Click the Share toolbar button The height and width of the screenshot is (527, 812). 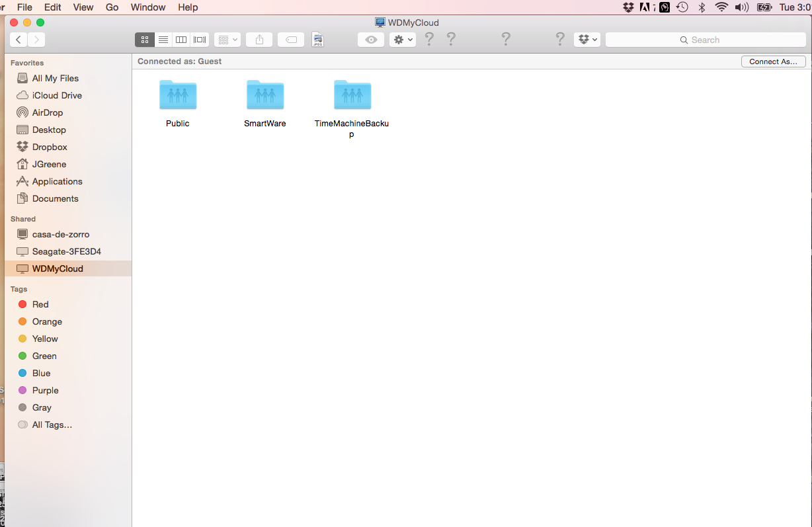(259, 40)
